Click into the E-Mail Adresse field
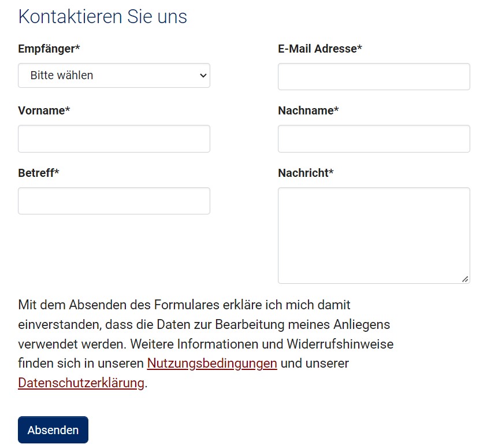This screenshot has width=487, height=448. pos(373,76)
